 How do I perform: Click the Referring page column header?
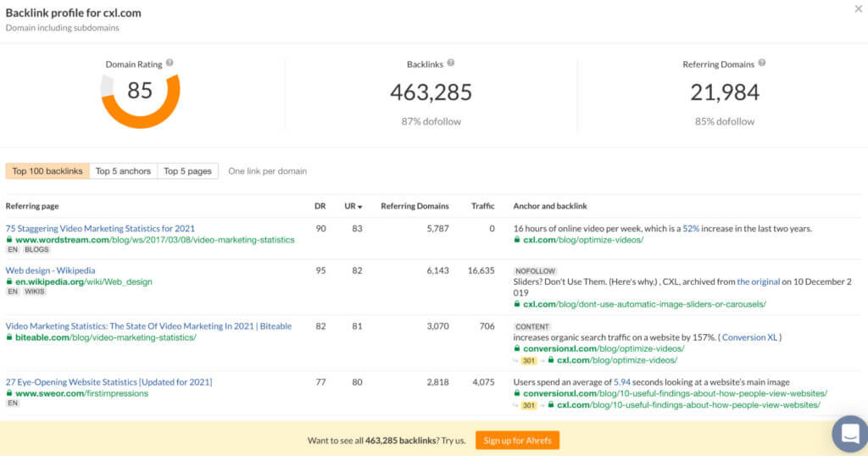pos(32,206)
